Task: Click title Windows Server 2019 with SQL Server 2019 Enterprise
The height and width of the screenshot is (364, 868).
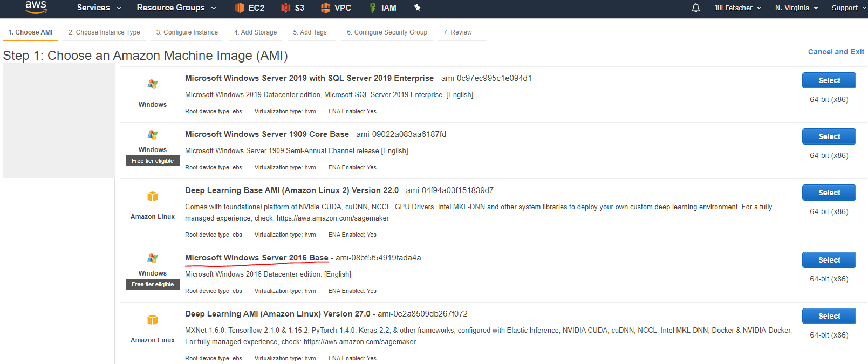Action: pos(309,78)
